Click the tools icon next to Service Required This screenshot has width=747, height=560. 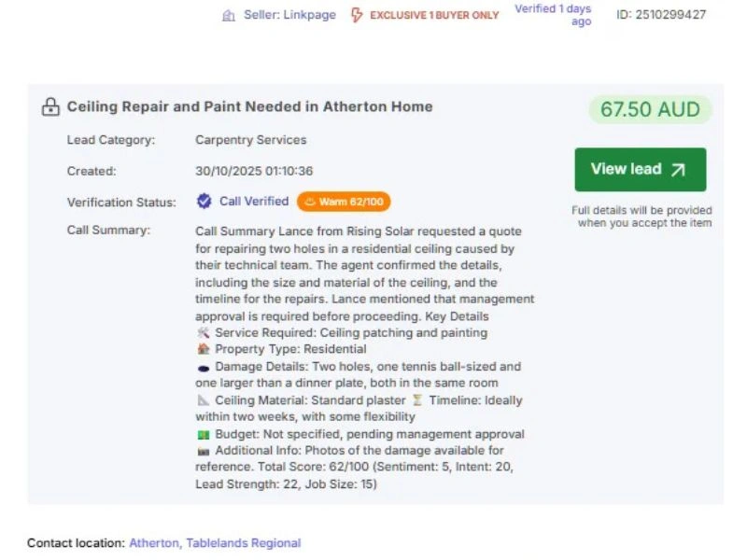[x=204, y=332]
